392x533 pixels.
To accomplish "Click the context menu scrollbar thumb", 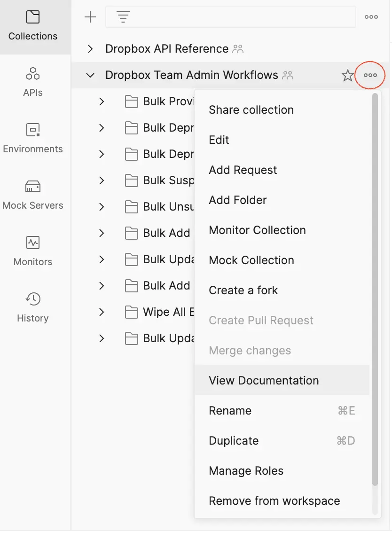I will [375, 289].
